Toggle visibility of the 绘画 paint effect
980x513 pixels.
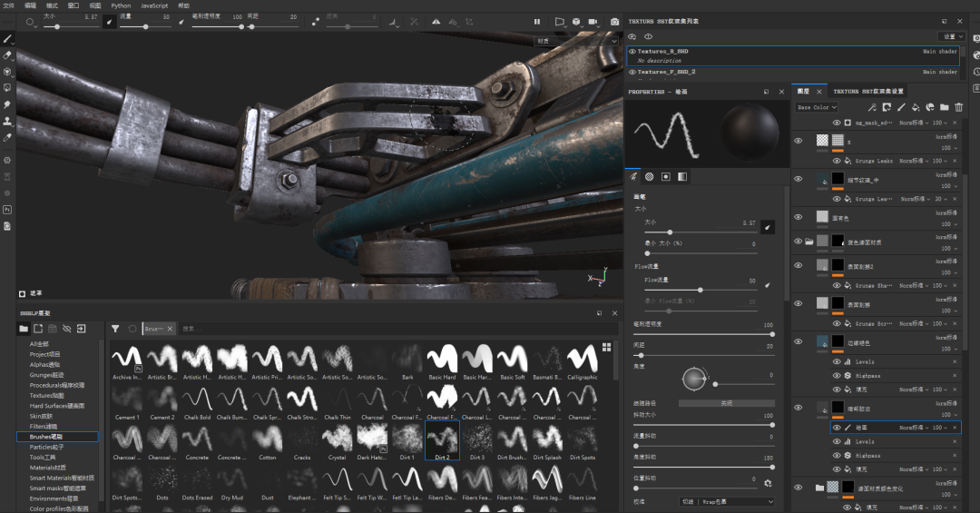[x=837, y=428]
